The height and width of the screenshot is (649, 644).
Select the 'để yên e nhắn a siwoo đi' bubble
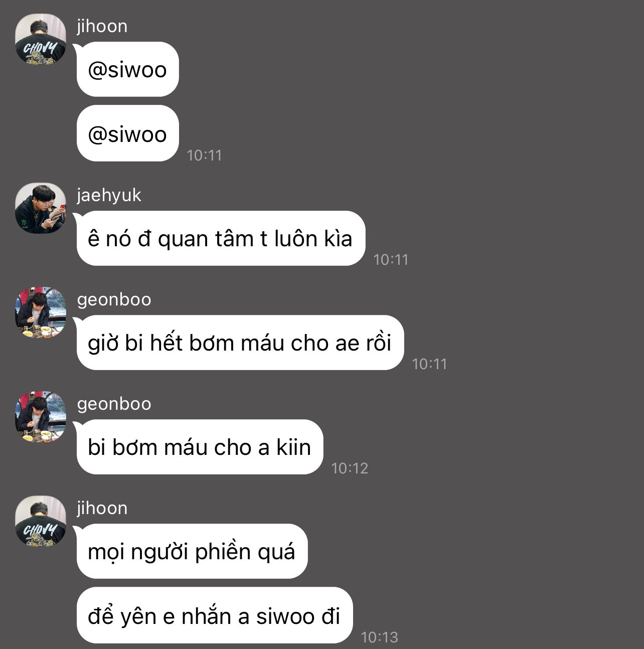[x=214, y=615]
